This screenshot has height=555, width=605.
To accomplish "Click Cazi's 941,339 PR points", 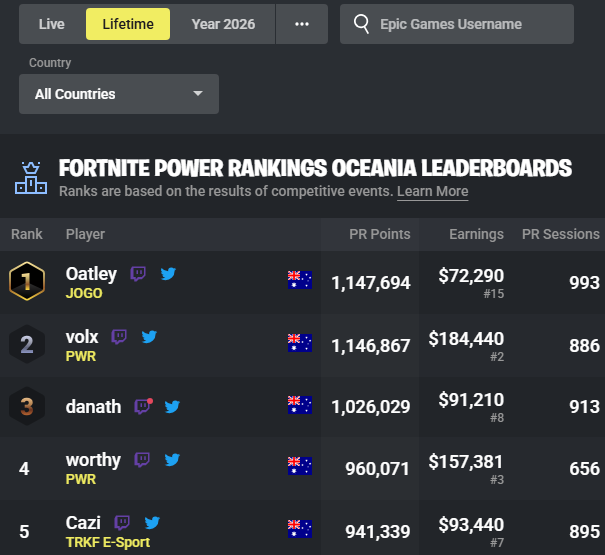I will (377, 532).
